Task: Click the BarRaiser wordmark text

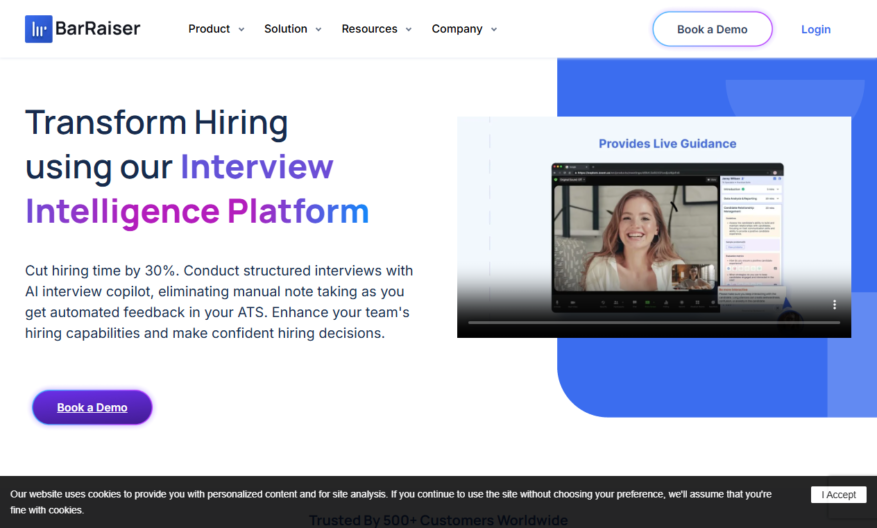Action: click(x=98, y=29)
